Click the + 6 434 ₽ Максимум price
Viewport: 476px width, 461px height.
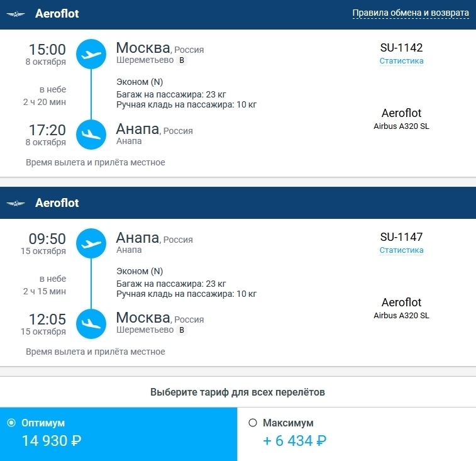(x=294, y=441)
